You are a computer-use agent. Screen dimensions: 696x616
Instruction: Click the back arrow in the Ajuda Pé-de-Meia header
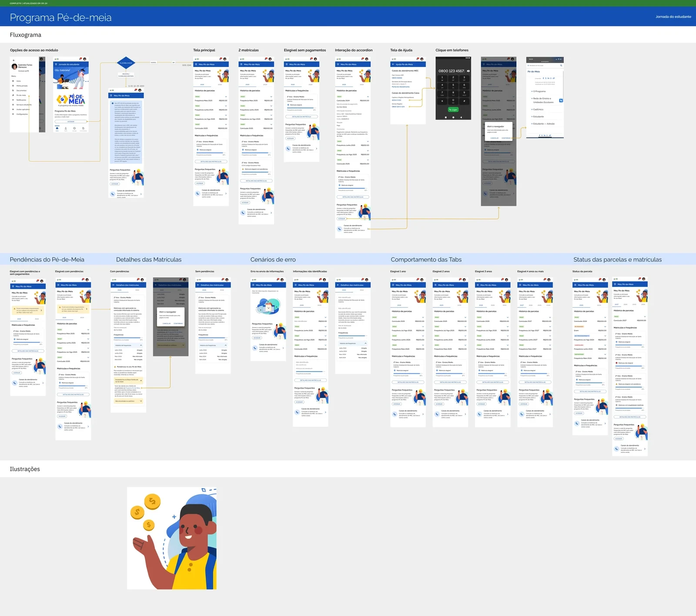(x=393, y=64)
